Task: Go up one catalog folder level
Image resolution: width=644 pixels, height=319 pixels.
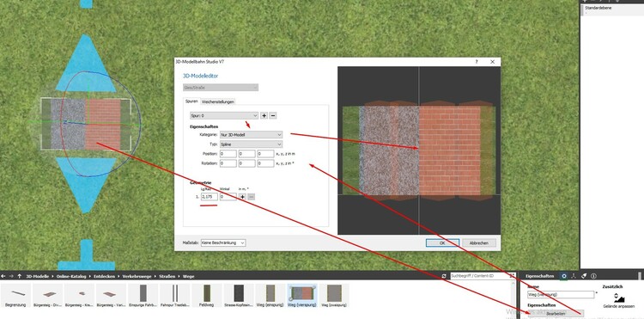Action: pyautogui.click(x=19, y=276)
